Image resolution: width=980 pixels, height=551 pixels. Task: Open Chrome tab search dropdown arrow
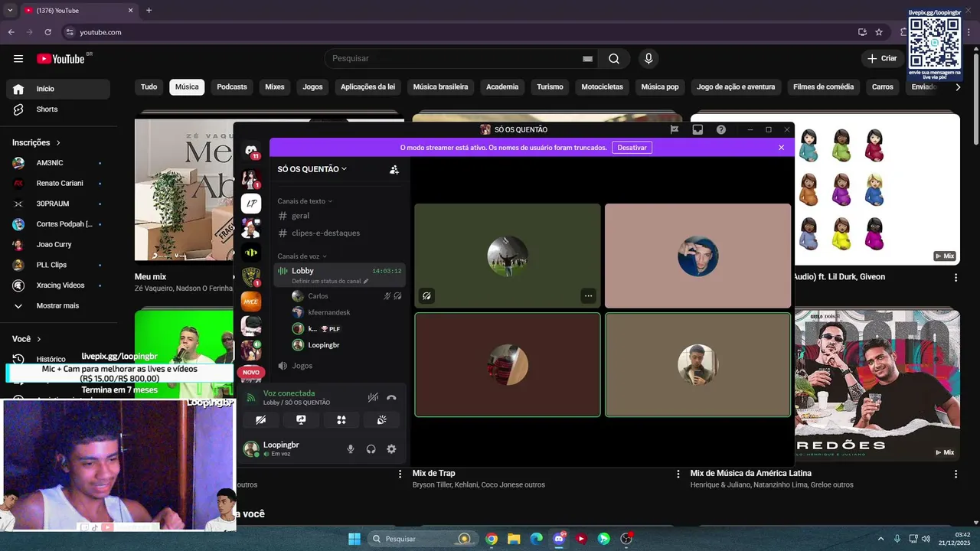(x=10, y=11)
